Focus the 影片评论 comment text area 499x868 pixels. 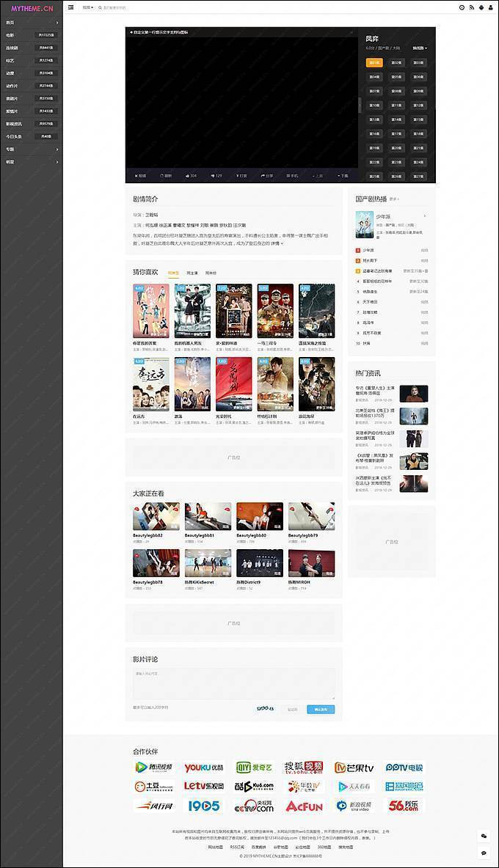[x=233, y=684]
